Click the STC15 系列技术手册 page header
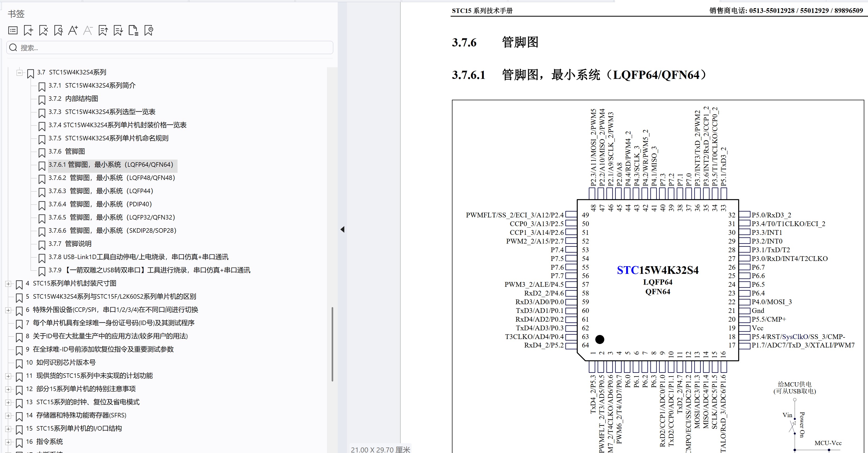This screenshot has width=868, height=453. pyautogui.click(x=482, y=11)
